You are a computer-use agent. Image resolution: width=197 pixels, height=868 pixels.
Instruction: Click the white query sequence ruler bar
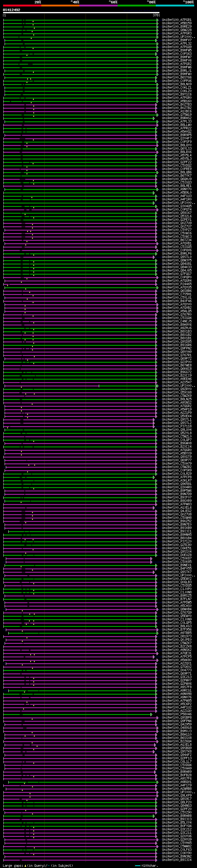click(x=81, y=13)
